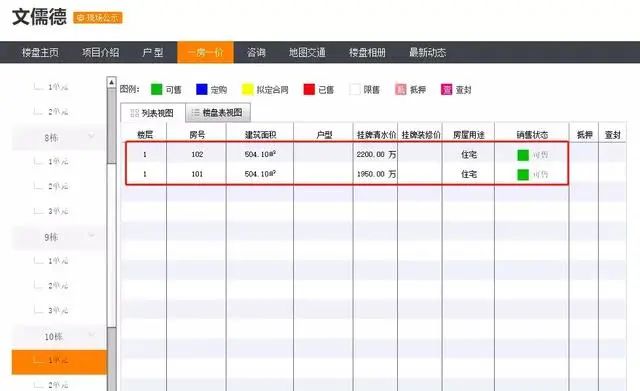Go to the 户型 navigation item
Viewport: 640px width, 391px height.
[x=153, y=52]
